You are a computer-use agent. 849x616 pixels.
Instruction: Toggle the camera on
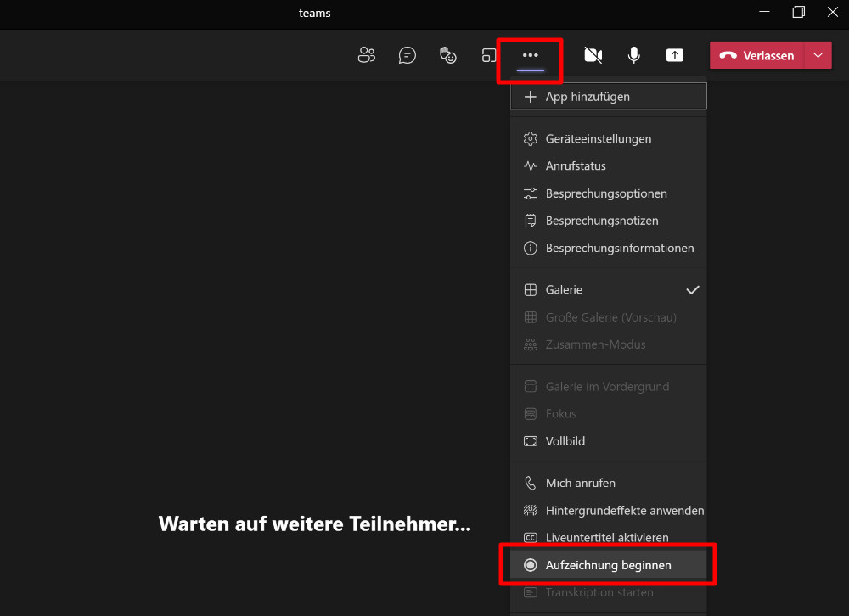[x=593, y=55]
